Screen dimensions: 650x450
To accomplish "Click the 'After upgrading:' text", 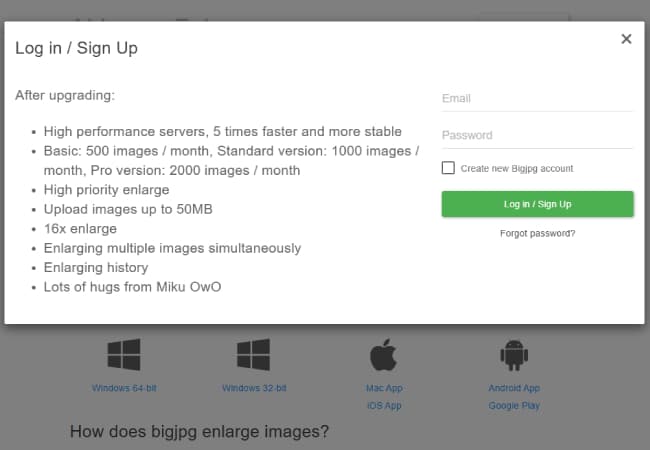I will [x=65, y=95].
